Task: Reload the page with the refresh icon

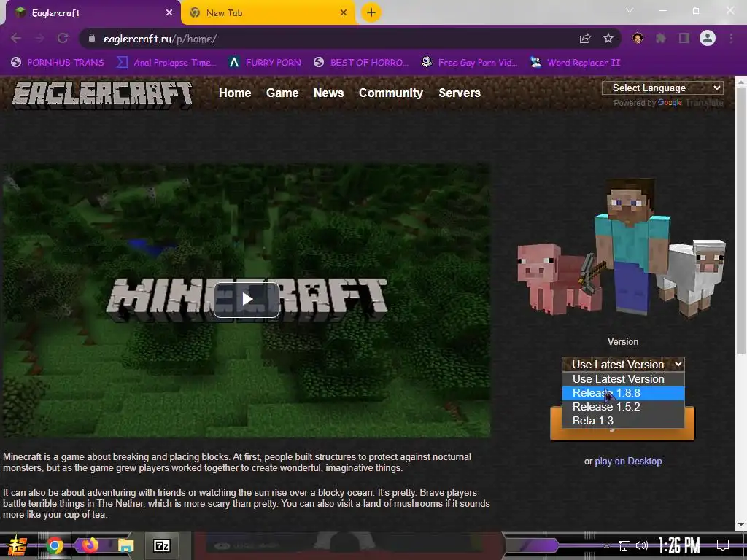Action: tap(63, 38)
